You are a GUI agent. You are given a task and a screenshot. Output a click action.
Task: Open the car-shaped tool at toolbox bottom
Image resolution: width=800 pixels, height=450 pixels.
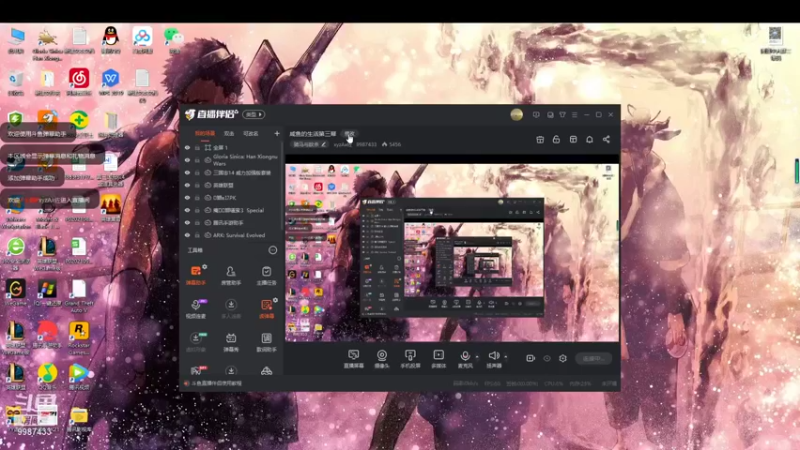pos(266,371)
